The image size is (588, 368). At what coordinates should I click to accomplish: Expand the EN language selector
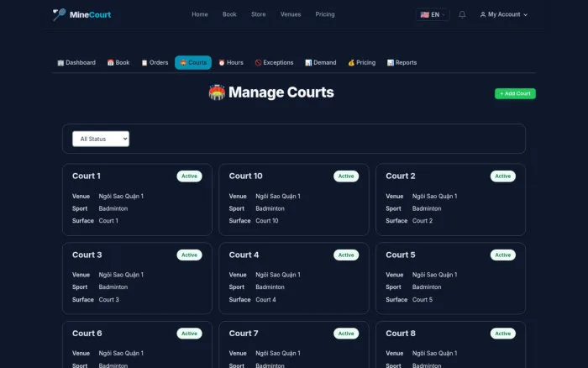[x=433, y=14]
